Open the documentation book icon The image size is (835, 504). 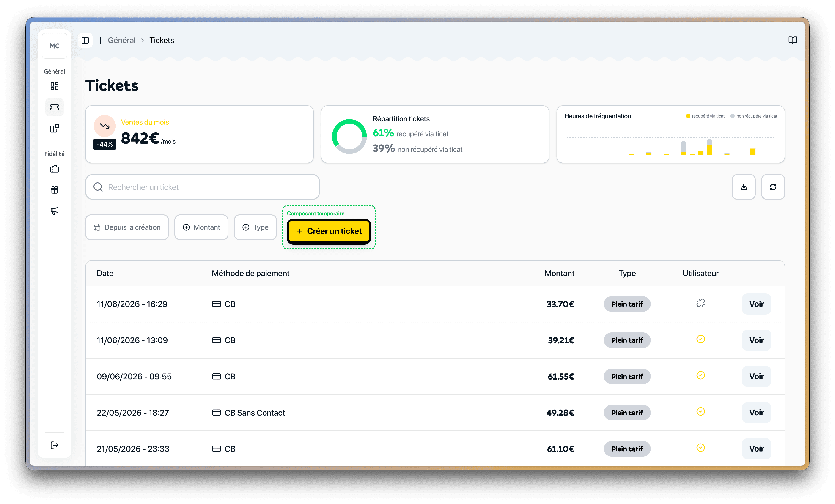coord(793,40)
